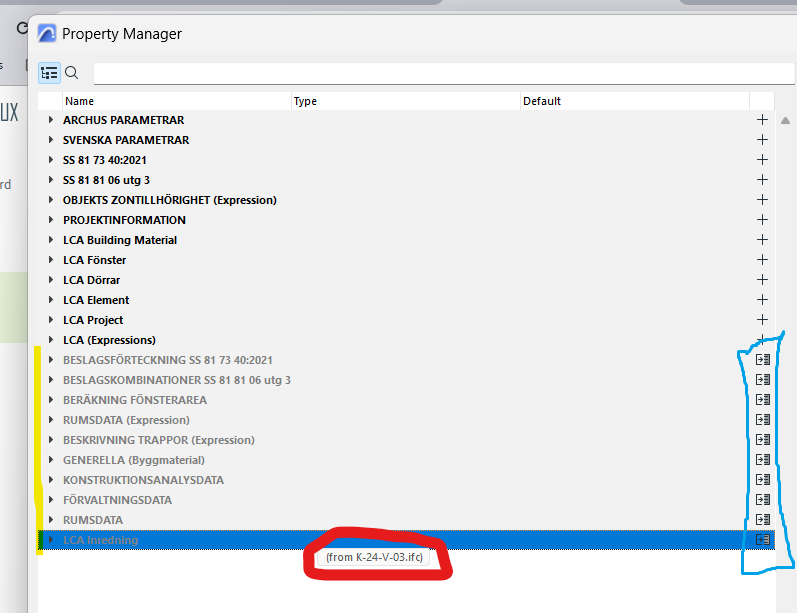The height and width of the screenshot is (613, 797).
Task: Expand the ARCHUS PARAMETRAR group
Action: (51, 120)
